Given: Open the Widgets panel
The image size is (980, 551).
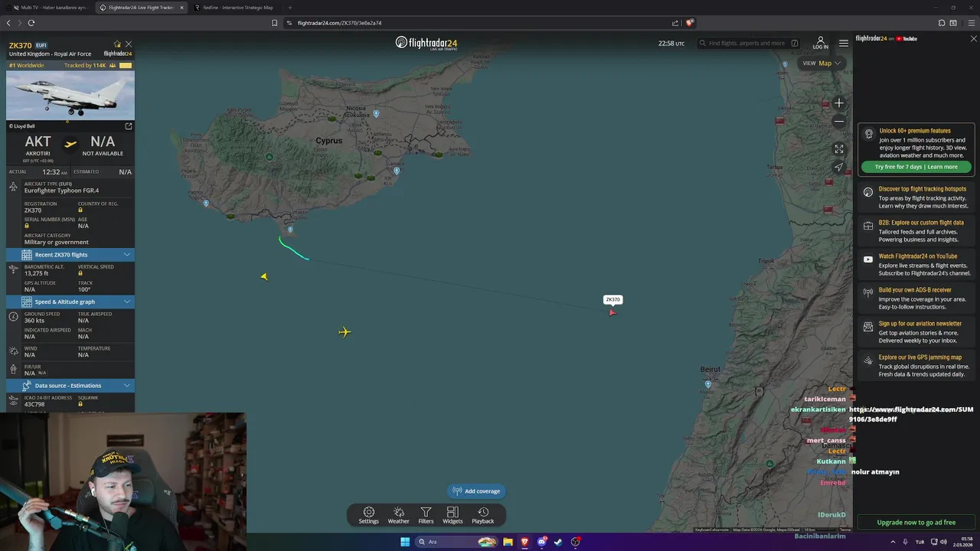Looking at the screenshot, I should [452, 515].
